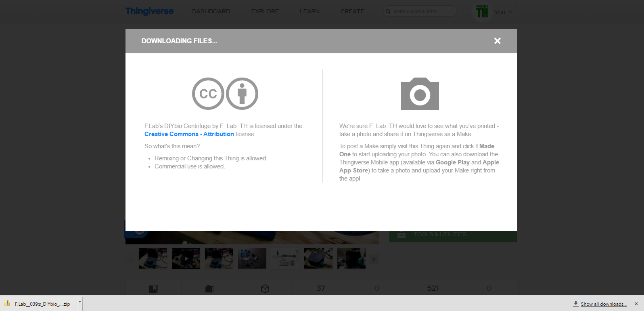Select the sixth gallery thumbnail
This screenshot has height=311, width=644.
click(x=318, y=258)
